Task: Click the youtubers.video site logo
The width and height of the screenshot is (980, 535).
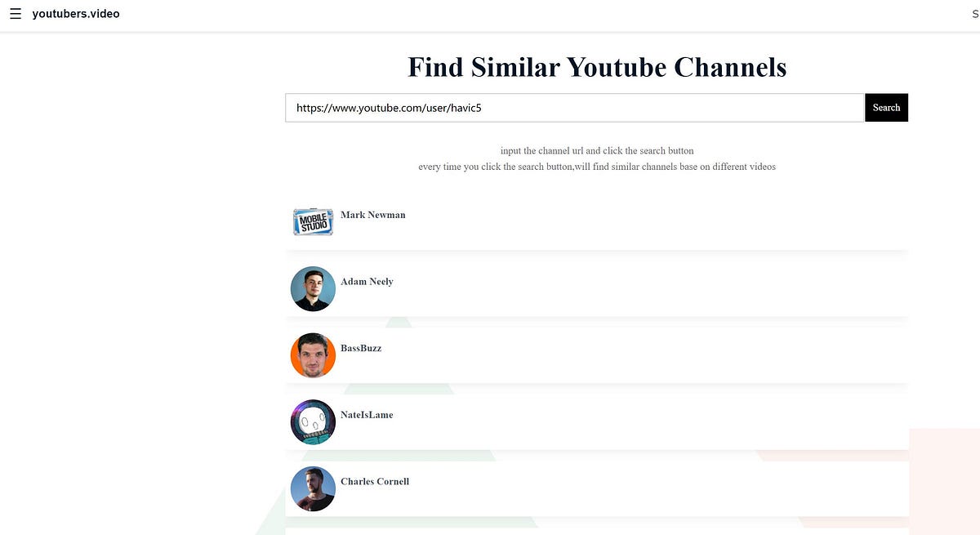Action: (x=75, y=13)
